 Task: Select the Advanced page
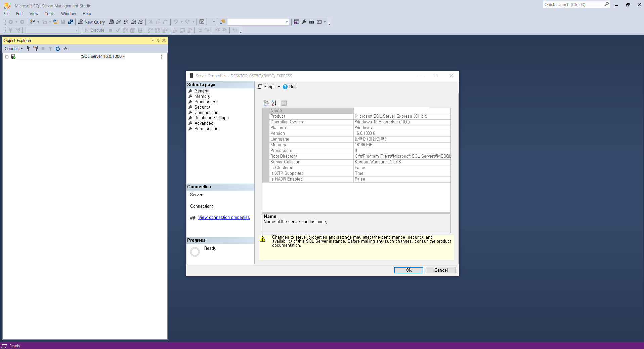click(x=204, y=123)
